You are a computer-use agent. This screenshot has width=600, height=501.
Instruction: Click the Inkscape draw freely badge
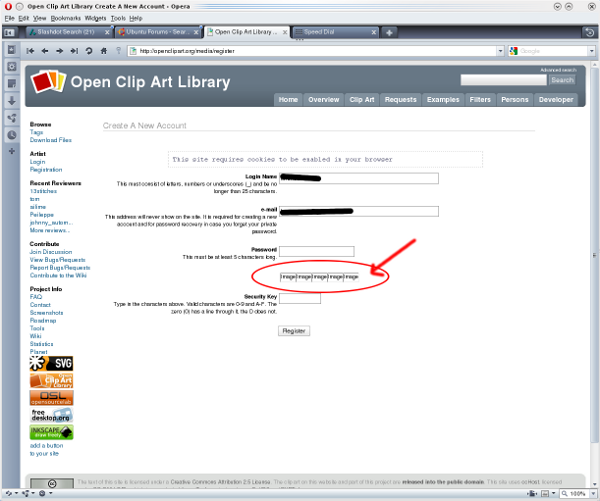[51, 432]
